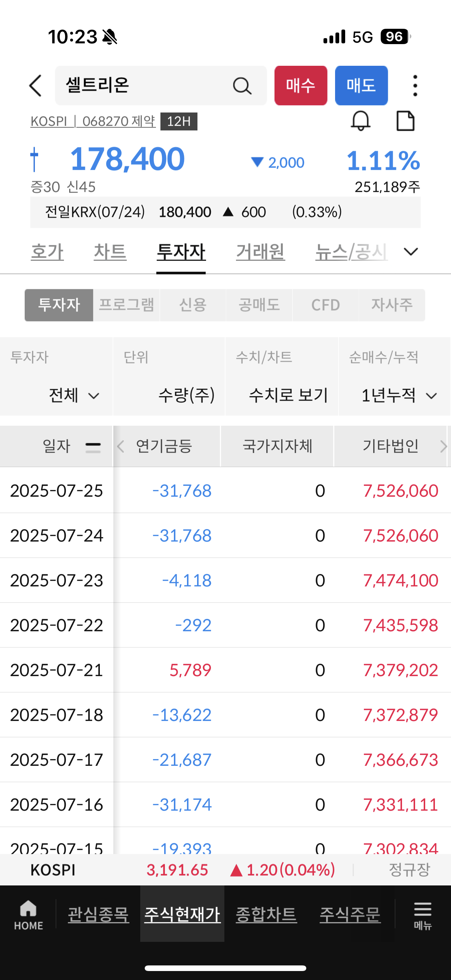Open 주식현재가 in bottom navigation
The image size is (451, 980).
coord(182,915)
